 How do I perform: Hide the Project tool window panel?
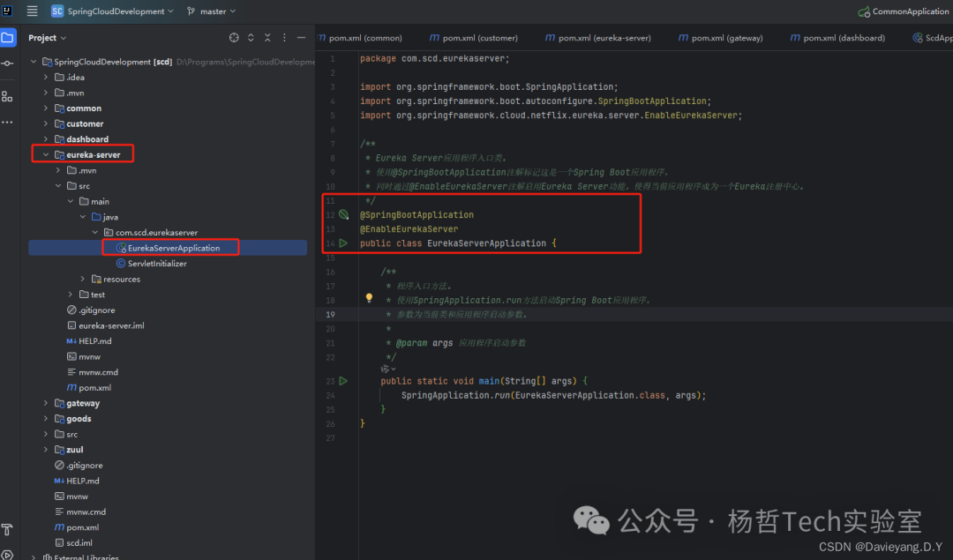301,38
